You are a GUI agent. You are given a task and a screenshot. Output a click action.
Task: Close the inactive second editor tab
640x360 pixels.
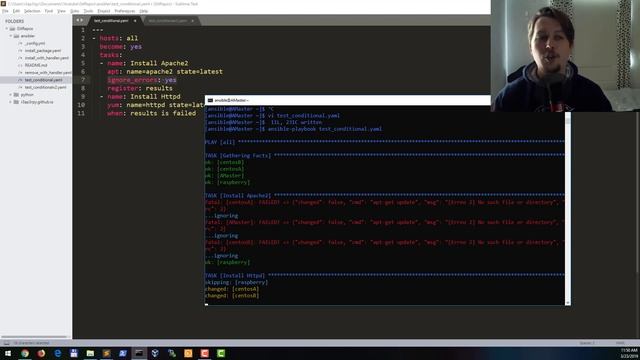[193, 21]
